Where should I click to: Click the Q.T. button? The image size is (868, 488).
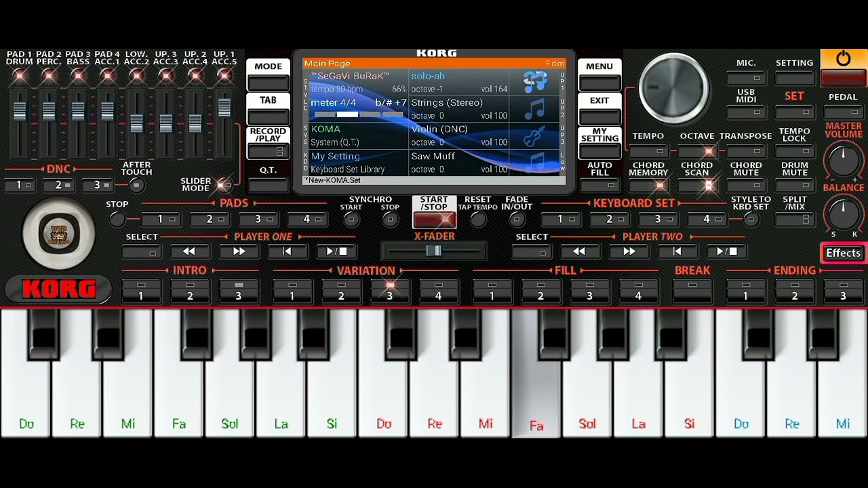point(268,185)
